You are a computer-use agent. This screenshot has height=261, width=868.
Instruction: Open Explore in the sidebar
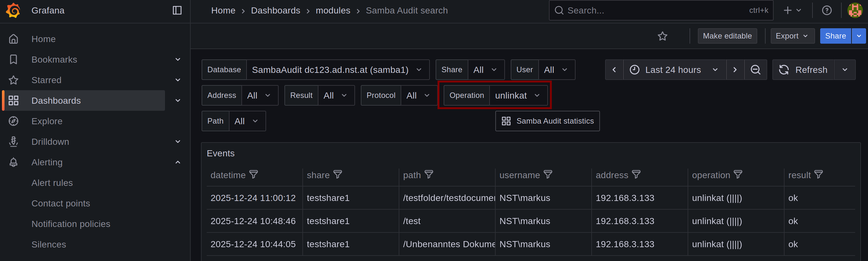coord(47,121)
